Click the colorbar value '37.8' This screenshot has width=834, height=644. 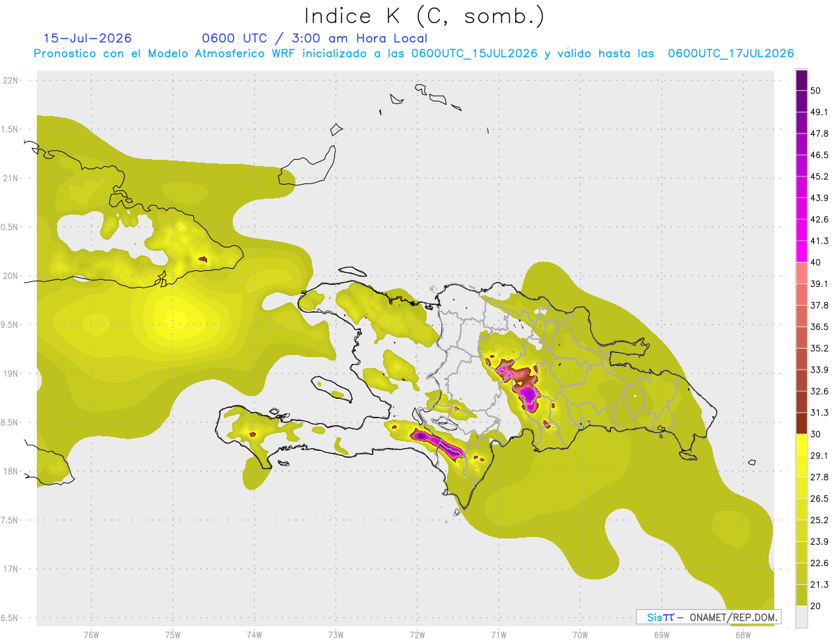click(820, 306)
